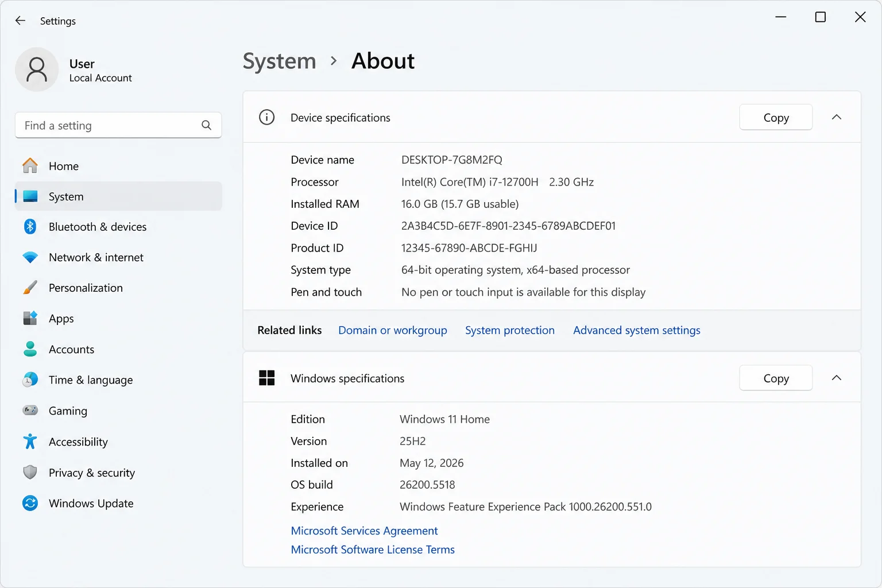882x588 pixels.
Task: Click Windows Feature Experience Pack value
Action: (x=525, y=506)
